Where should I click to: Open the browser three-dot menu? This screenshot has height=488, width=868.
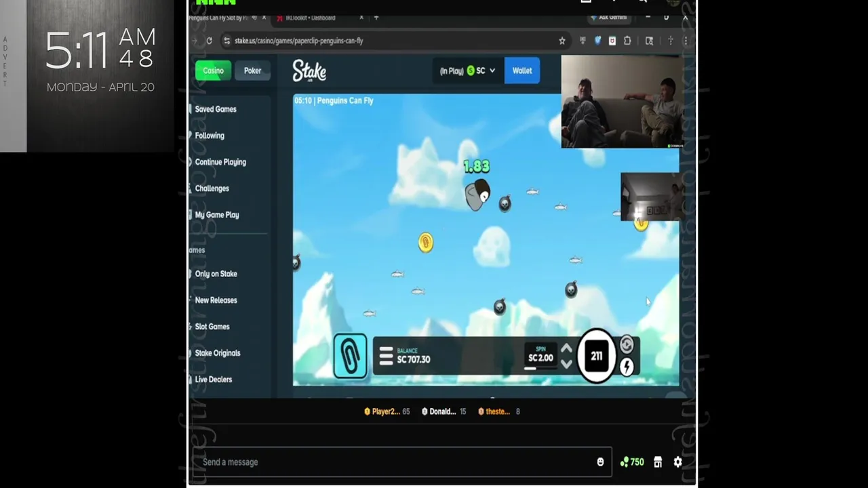(x=686, y=41)
